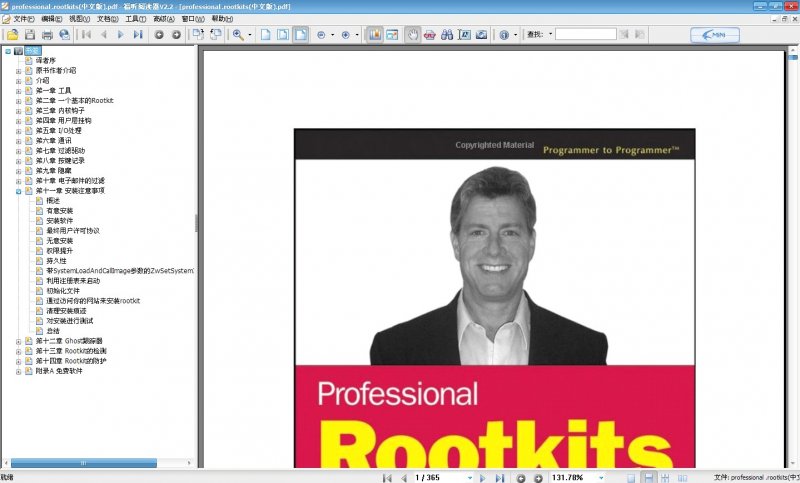Open the 帮助(H) menu

pos(222,19)
